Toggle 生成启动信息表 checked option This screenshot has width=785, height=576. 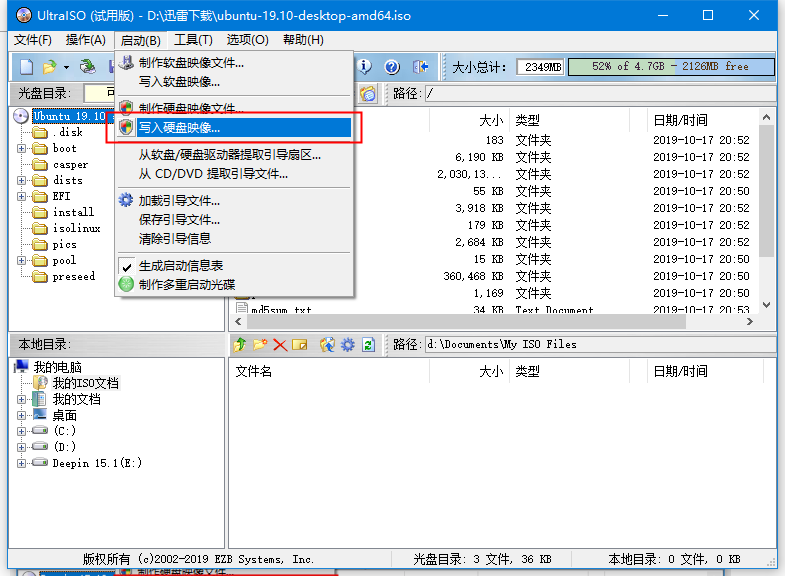[x=234, y=266]
